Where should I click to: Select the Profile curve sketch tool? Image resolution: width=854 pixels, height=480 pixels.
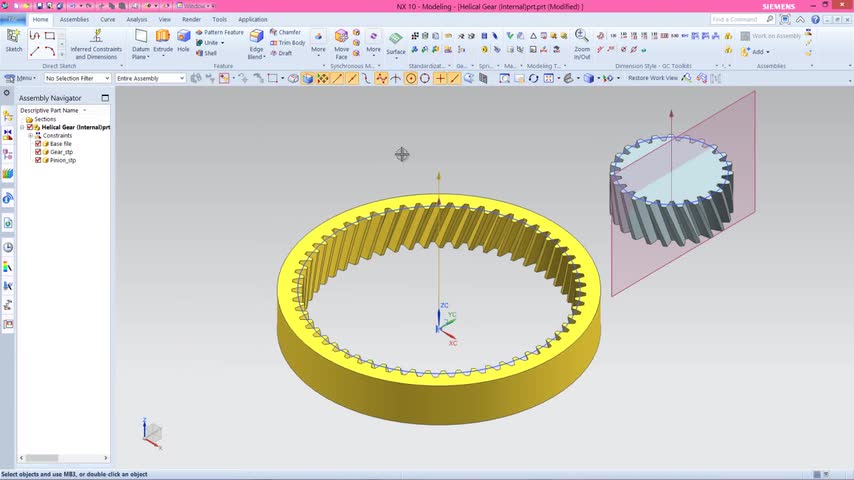34,36
